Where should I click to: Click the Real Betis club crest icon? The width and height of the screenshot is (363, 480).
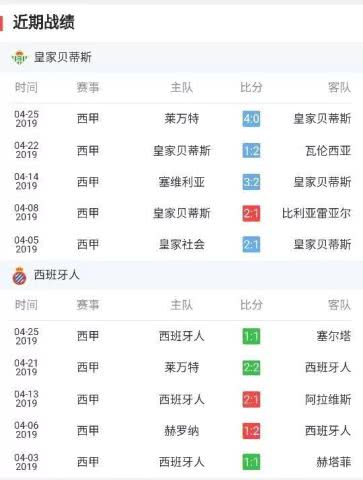coord(19,57)
